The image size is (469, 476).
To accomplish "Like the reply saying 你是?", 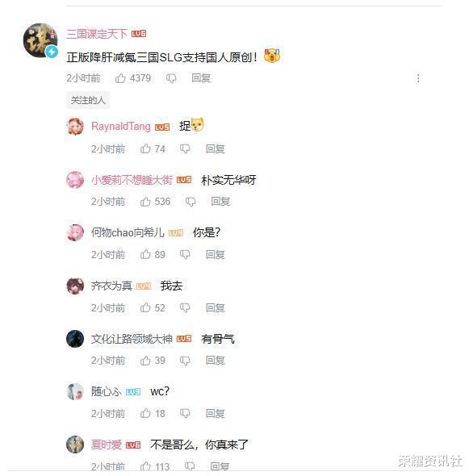I will tap(145, 254).
